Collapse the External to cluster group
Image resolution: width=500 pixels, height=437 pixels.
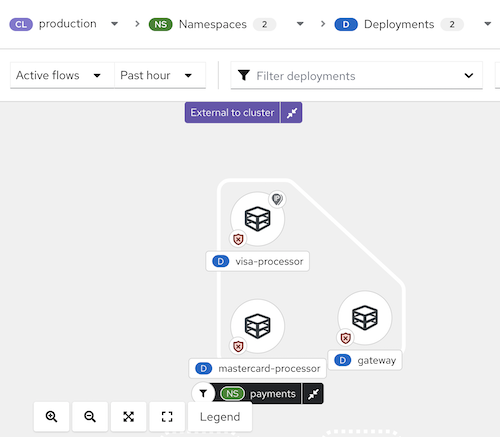pyautogui.click(x=292, y=113)
